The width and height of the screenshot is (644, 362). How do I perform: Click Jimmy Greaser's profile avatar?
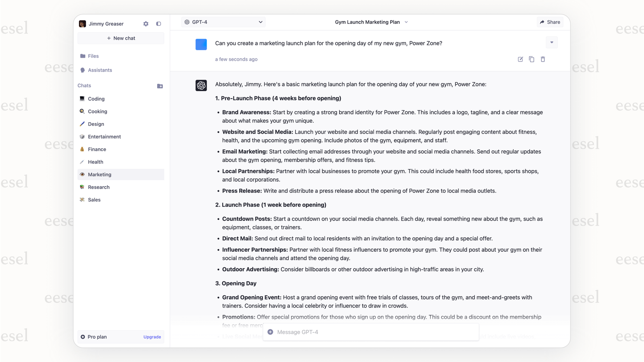(82, 23)
